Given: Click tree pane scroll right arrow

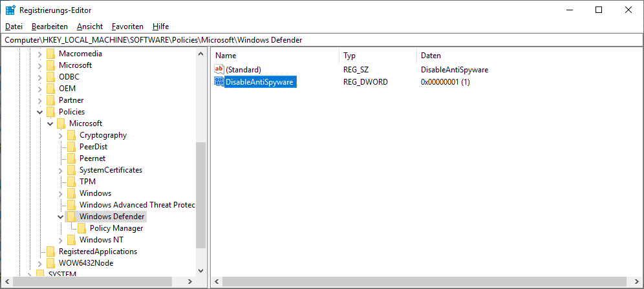Looking at the screenshot, I should point(189,282).
